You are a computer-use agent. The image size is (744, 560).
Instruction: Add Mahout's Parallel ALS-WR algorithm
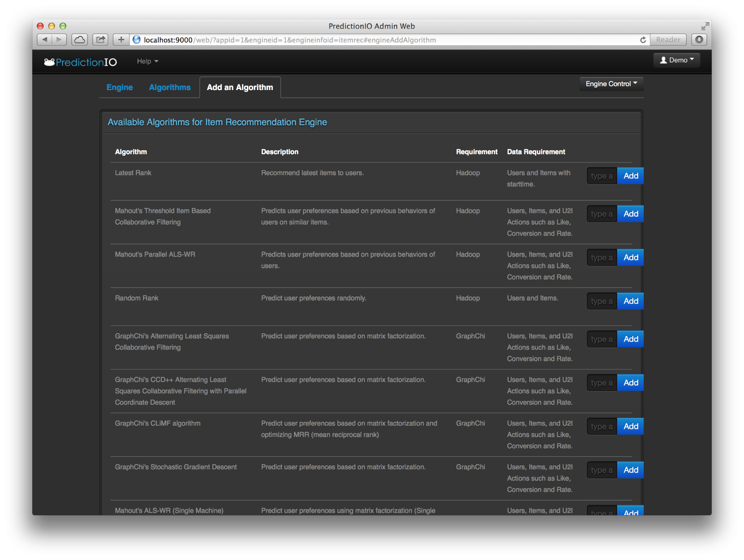[630, 257]
